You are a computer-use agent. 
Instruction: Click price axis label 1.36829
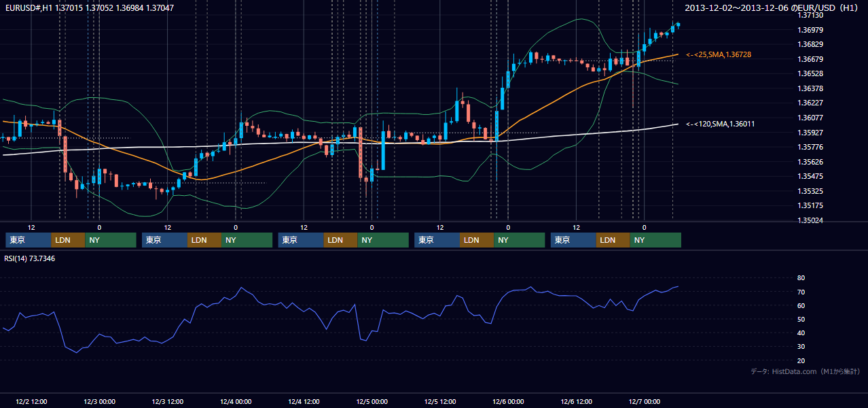[810, 44]
